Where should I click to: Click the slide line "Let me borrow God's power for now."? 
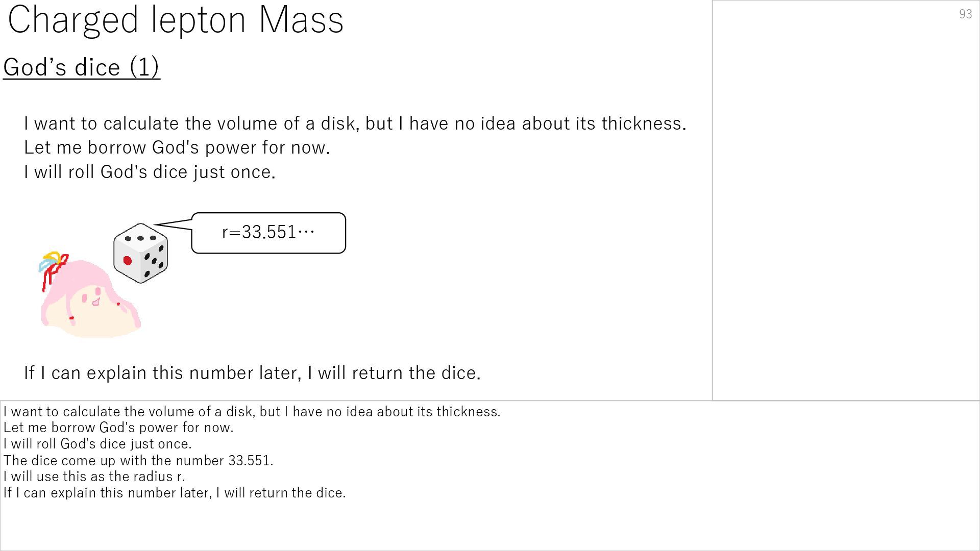[177, 147]
